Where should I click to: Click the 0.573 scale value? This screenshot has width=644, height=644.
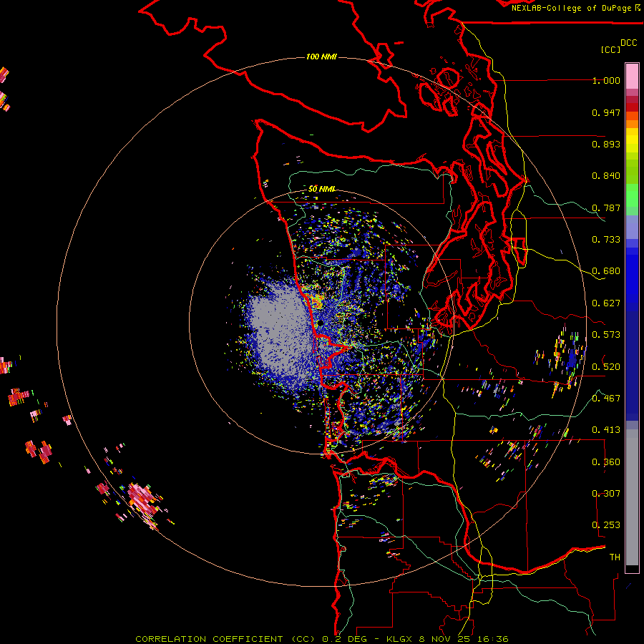point(606,335)
